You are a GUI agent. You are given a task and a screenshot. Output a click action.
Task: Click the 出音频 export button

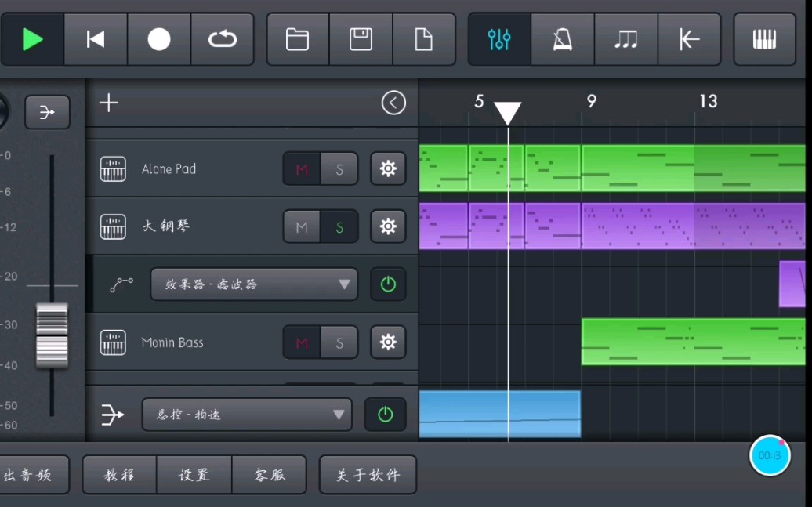click(33, 475)
